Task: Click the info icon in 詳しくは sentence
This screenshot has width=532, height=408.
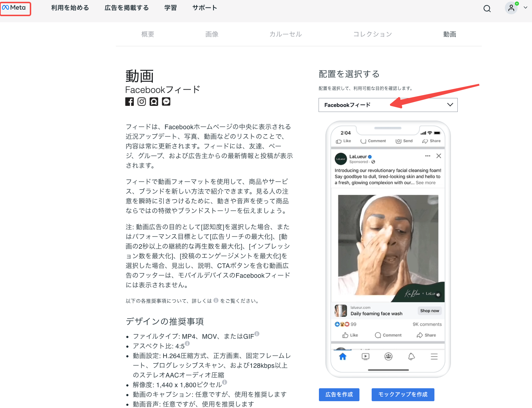Action: [216, 300]
